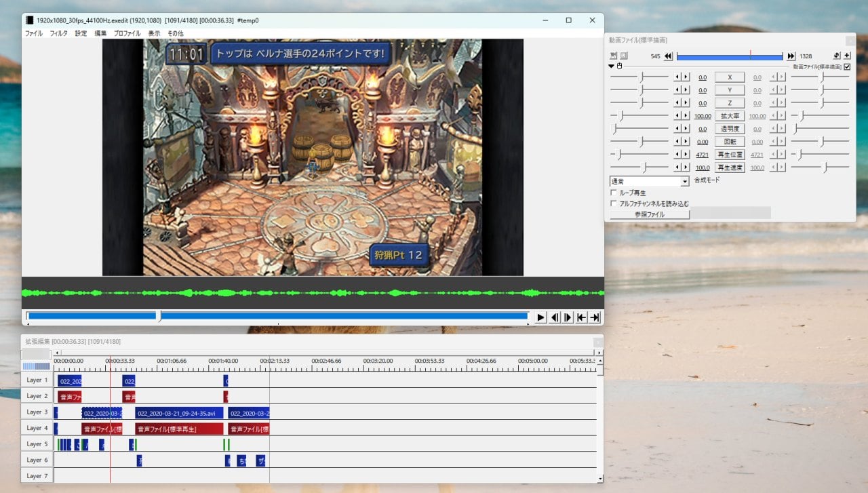This screenshot has width=868, height=493.
Task: Click the 回転 parameter button
Action: tap(730, 142)
